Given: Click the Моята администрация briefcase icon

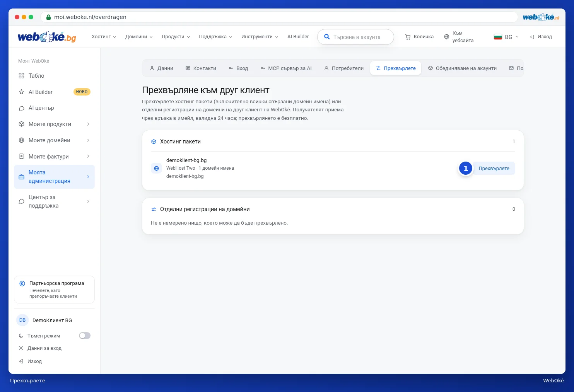Looking at the screenshot, I should tap(21, 177).
